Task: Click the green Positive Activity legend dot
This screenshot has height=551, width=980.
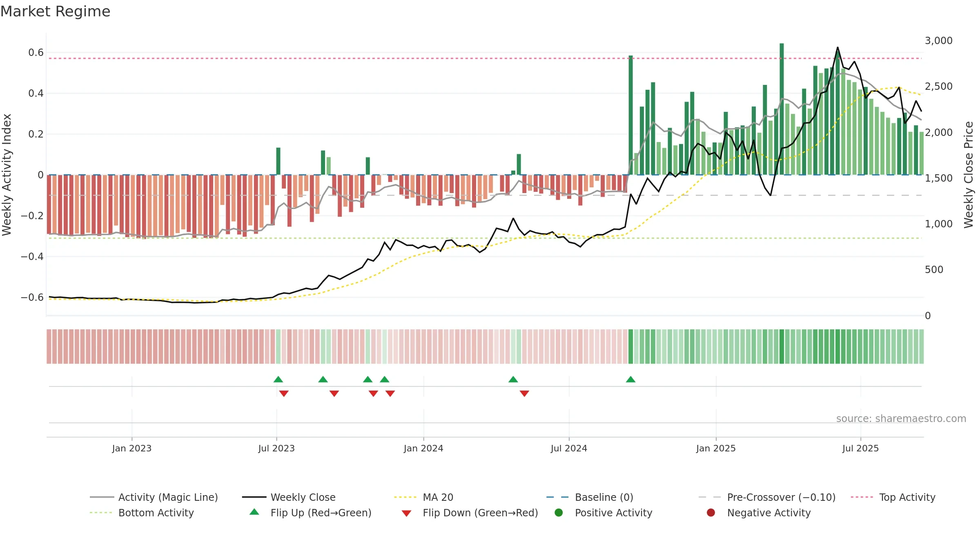Action: pos(559,513)
